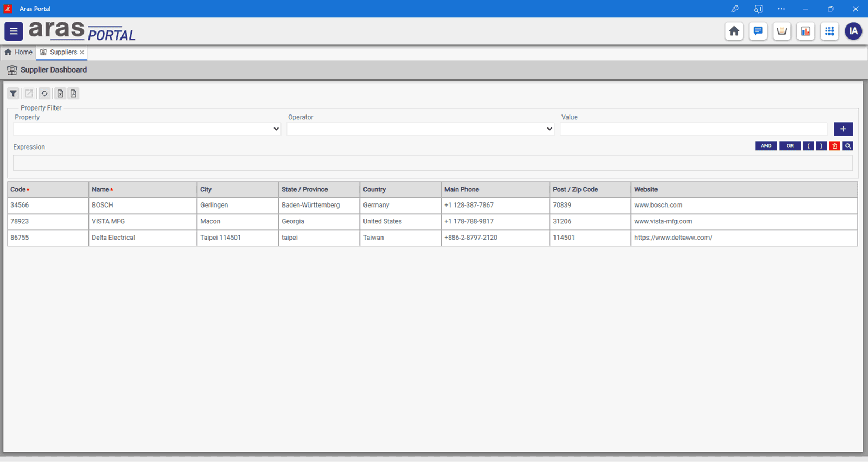Screen dimensions: 868x462
Task: Click the Georgia state cell
Action: (319, 221)
